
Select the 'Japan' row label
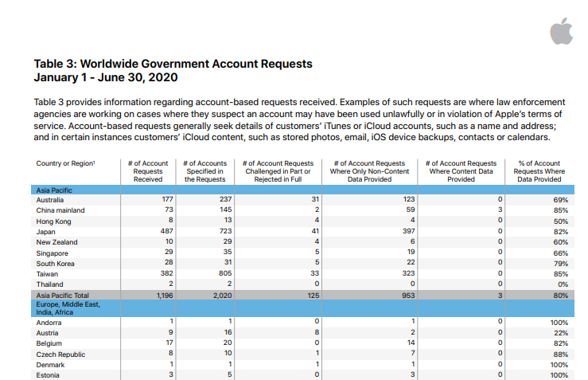coord(45,232)
